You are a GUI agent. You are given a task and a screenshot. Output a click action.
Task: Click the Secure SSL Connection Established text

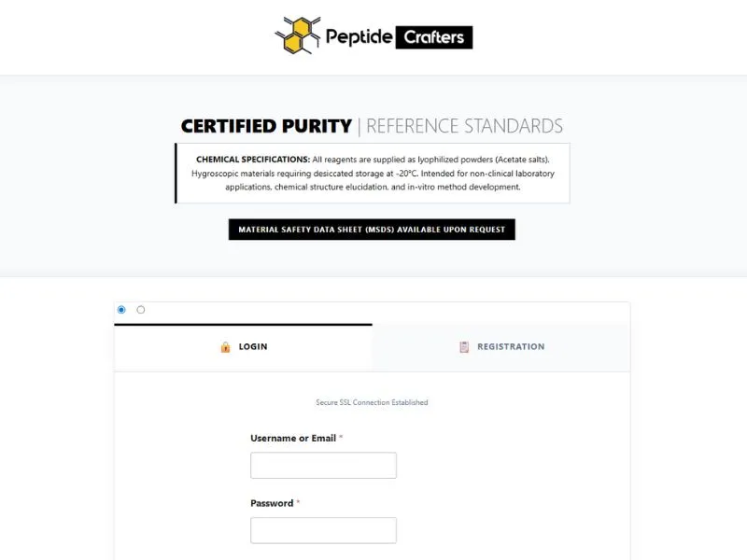[372, 402]
